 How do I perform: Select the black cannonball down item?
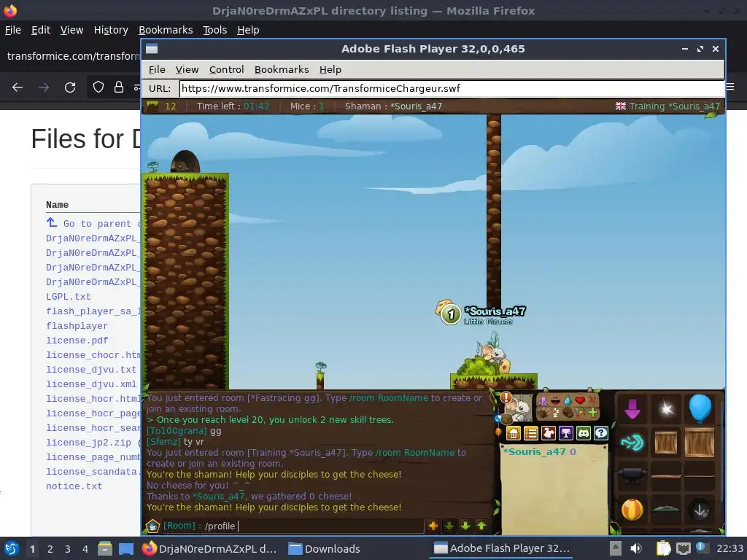(x=700, y=510)
